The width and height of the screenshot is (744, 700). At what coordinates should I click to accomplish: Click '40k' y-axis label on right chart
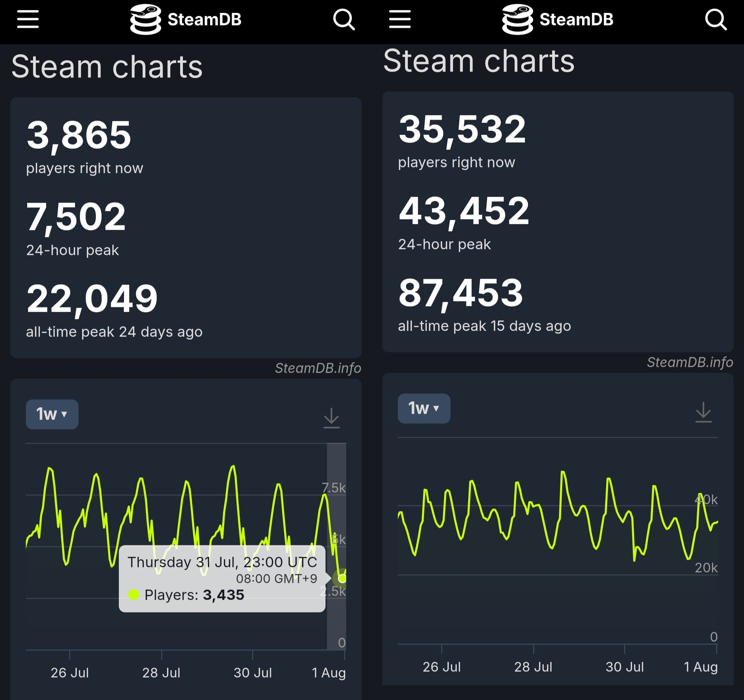point(706,500)
